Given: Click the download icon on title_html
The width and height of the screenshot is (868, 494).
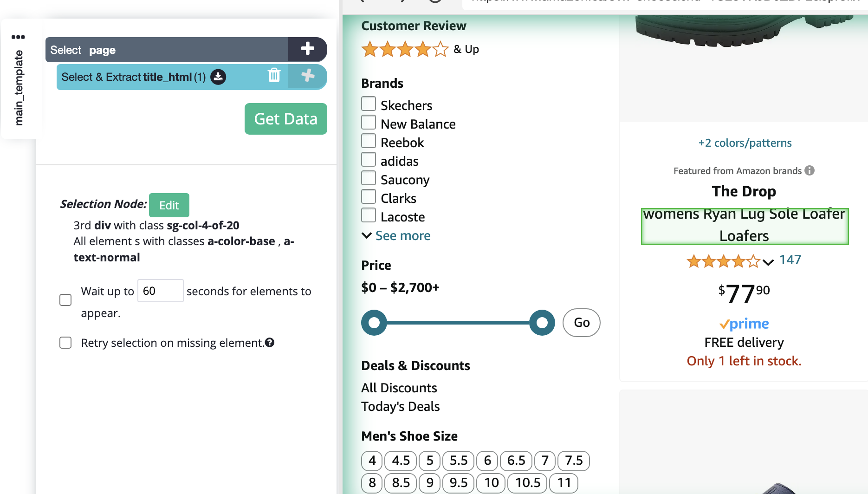Looking at the screenshot, I should coord(218,77).
